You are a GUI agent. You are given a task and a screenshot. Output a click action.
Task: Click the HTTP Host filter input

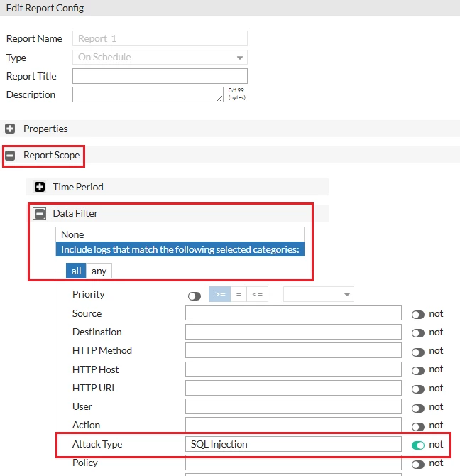point(293,369)
